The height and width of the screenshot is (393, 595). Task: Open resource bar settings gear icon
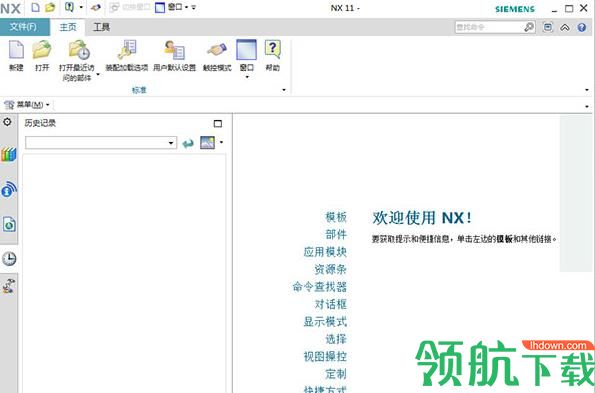tap(7, 122)
